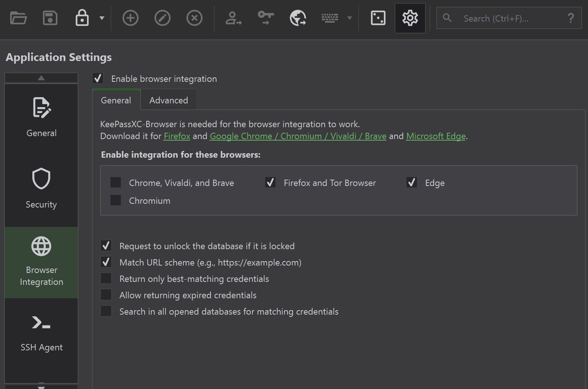Click the settings gear icon
The height and width of the screenshot is (389, 588).
(410, 18)
